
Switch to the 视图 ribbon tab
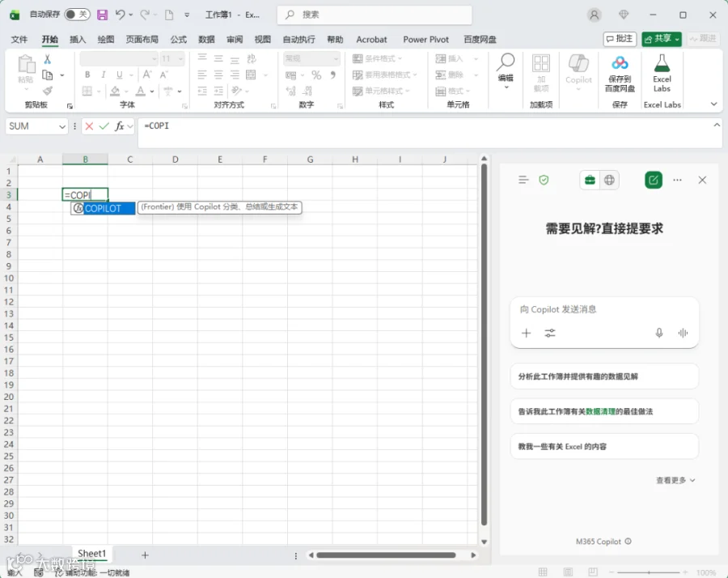(x=262, y=40)
